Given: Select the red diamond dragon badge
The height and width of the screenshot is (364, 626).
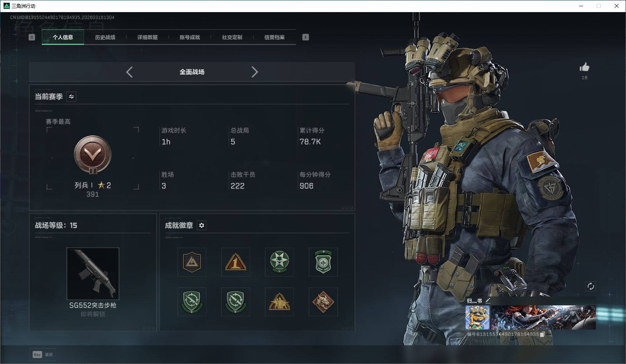Looking at the screenshot, I should tap(323, 302).
